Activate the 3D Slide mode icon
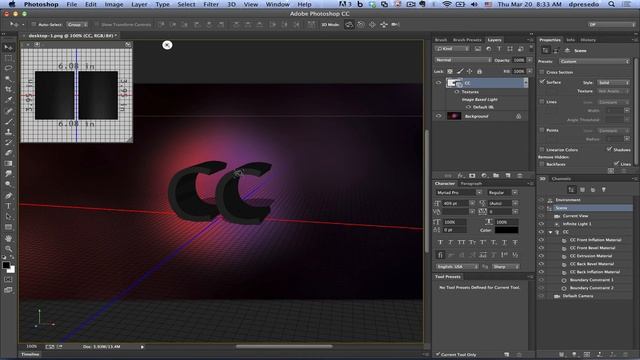The height and width of the screenshot is (360, 640). click(384, 24)
